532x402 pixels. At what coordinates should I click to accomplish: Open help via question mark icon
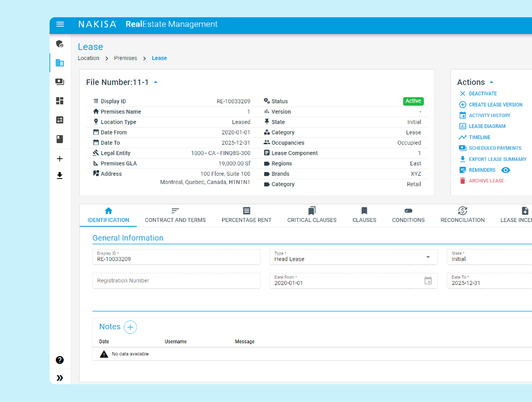pos(60,360)
